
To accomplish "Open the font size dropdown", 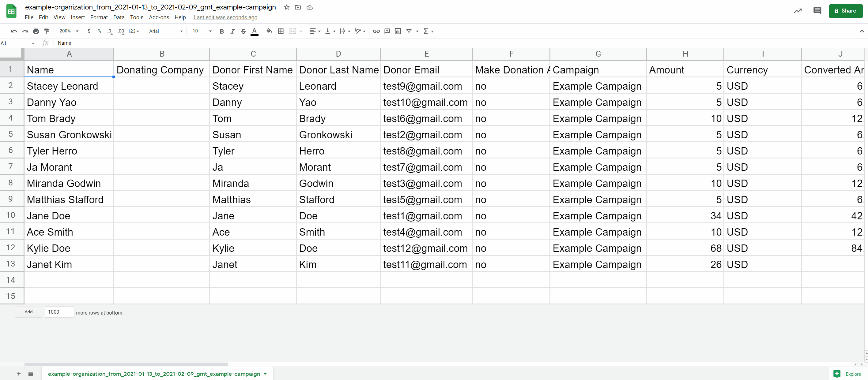I will point(202,31).
